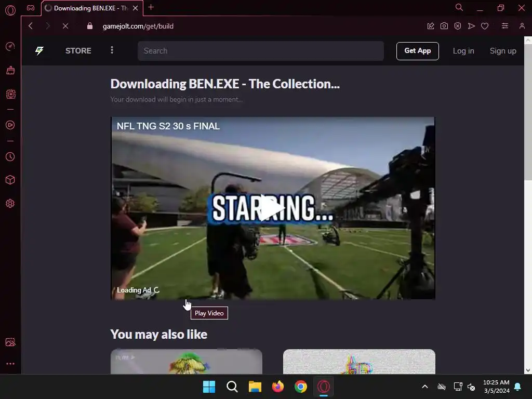Click the Game Jolt lightning logo
The height and width of the screenshot is (399, 532).
point(39,51)
